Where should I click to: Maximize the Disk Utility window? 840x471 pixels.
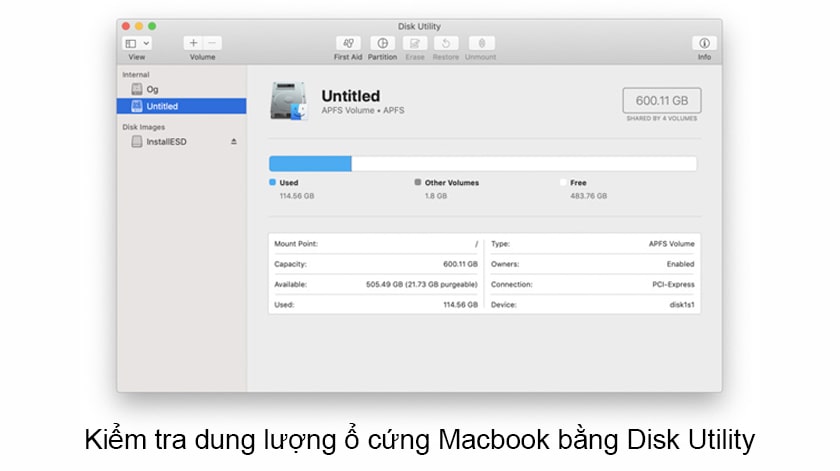pos(152,26)
